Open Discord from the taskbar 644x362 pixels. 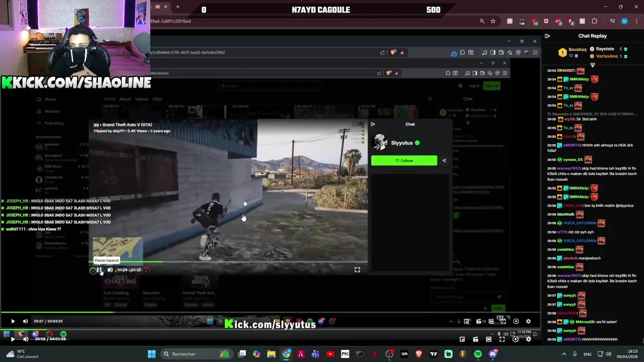[493, 354]
